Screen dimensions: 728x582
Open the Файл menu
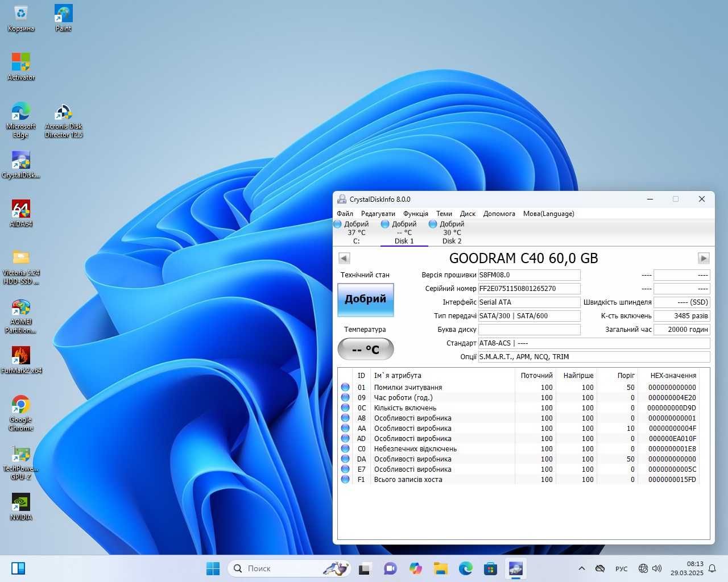[345, 214]
